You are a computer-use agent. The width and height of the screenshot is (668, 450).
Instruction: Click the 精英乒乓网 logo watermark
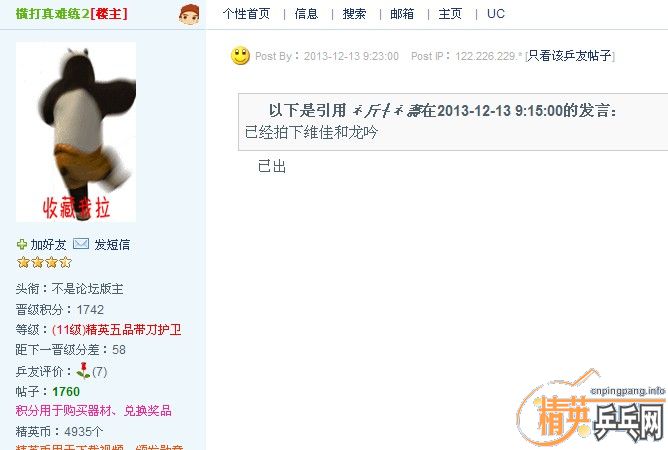591,407
